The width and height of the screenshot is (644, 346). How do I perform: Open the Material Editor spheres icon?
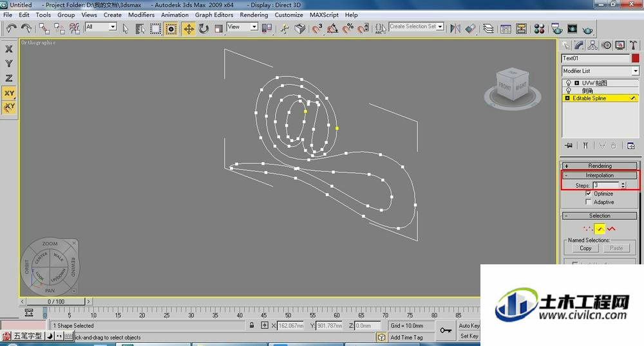pyautogui.click(x=539, y=28)
